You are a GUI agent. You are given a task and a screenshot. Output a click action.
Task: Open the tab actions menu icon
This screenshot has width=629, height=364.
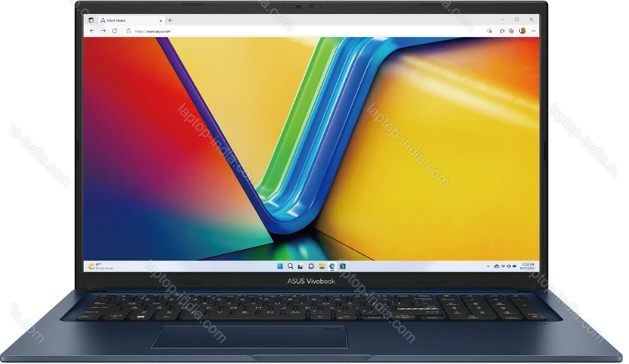tap(92, 20)
